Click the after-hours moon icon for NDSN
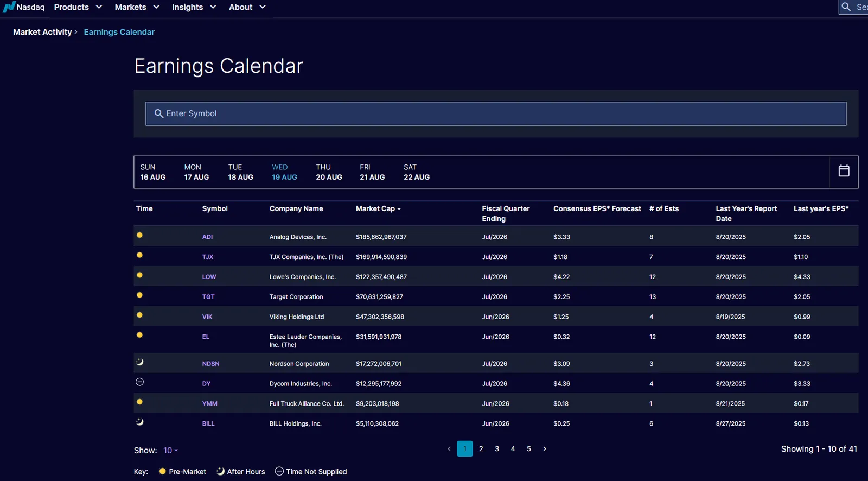Viewport: 868px width, 481px height. pos(139,362)
